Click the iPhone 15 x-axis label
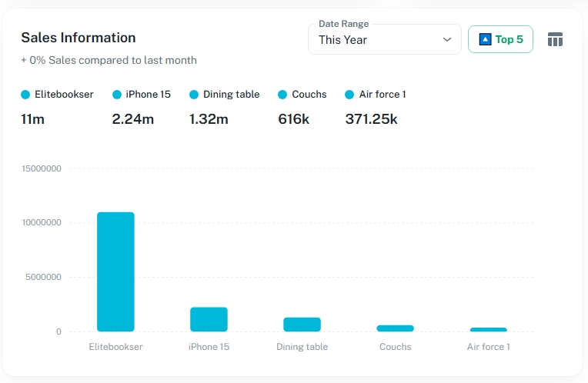588x383 pixels. pyautogui.click(x=209, y=347)
